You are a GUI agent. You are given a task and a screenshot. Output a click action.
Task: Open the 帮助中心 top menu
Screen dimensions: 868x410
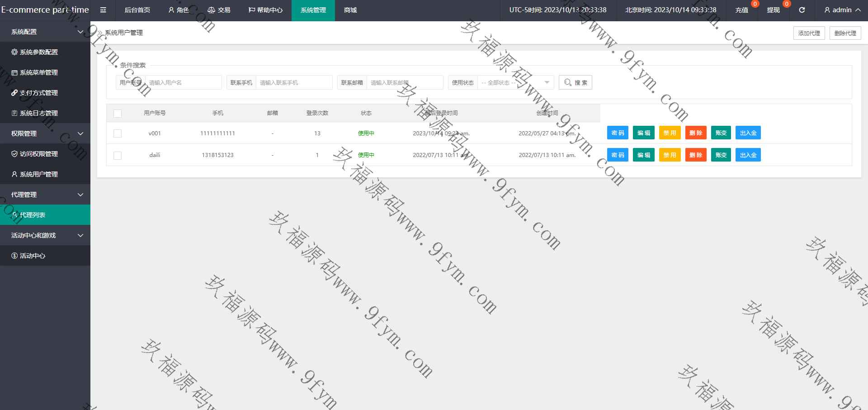[265, 10]
